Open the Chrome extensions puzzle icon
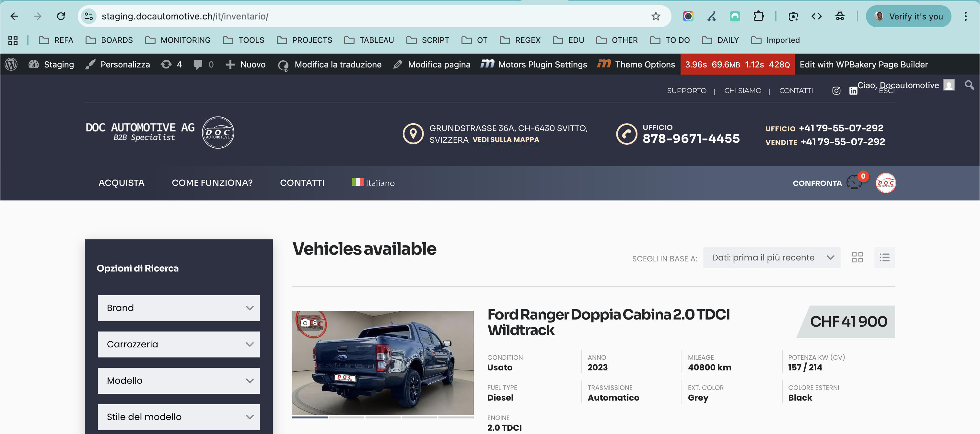This screenshot has width=980, height=434. (758, 16)
